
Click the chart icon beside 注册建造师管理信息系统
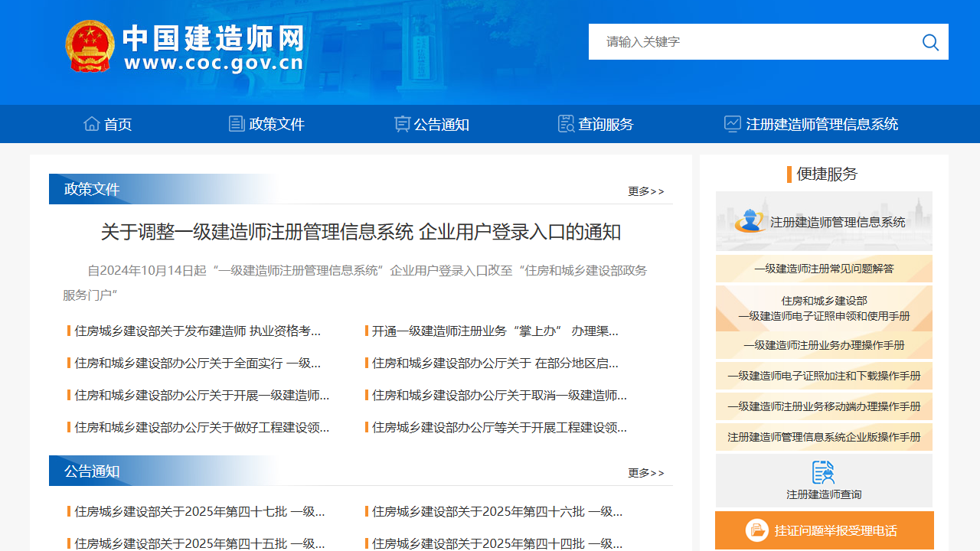[732, 123]
